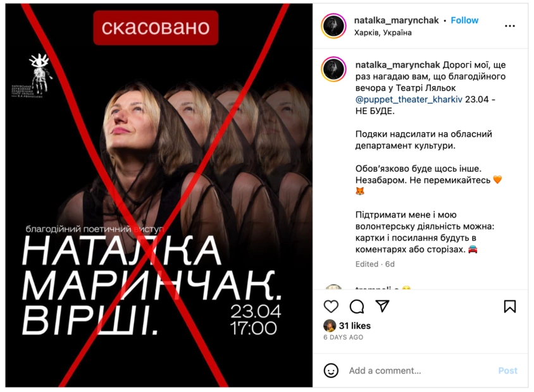Open the three-dot more options menu

(510, 26)
